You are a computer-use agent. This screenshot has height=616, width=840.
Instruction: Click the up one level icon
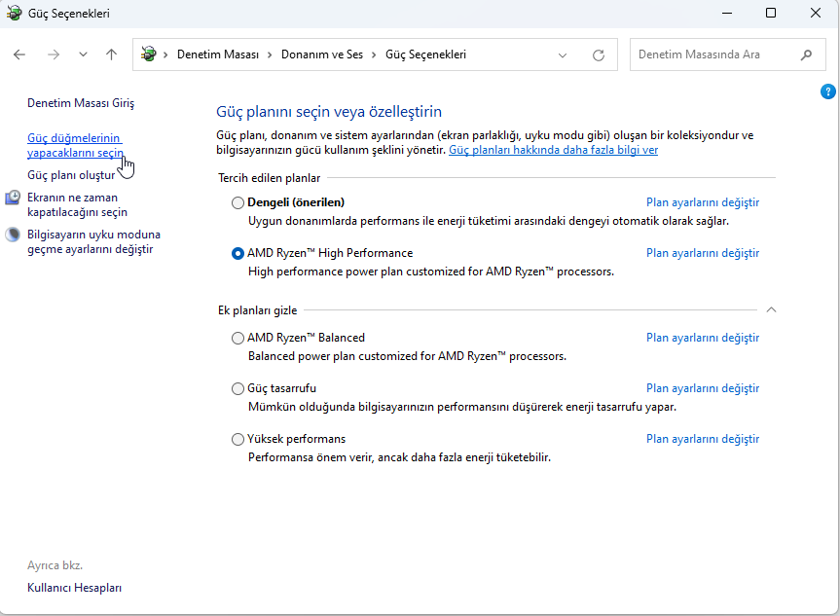point(111,54)
